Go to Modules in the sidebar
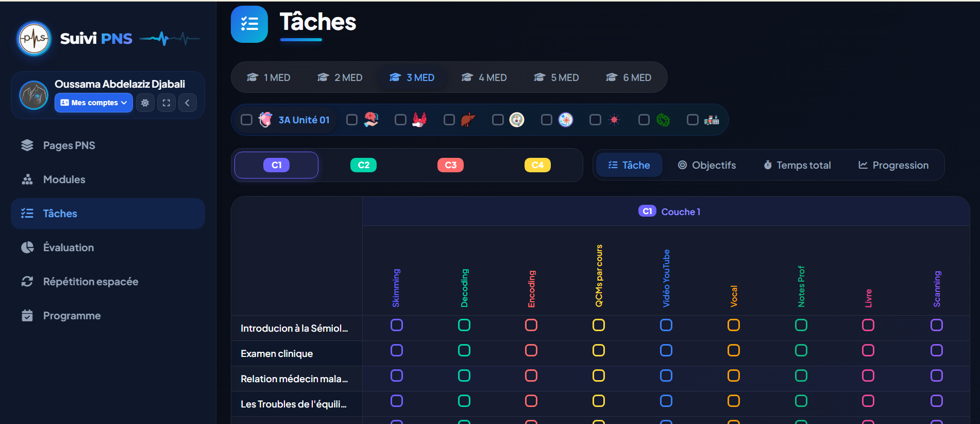Screen dimensions: 980x424 point(108,180)
